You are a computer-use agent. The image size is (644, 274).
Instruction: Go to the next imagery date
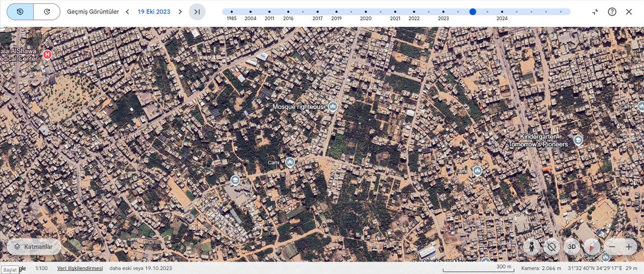(x=180, y=11)
